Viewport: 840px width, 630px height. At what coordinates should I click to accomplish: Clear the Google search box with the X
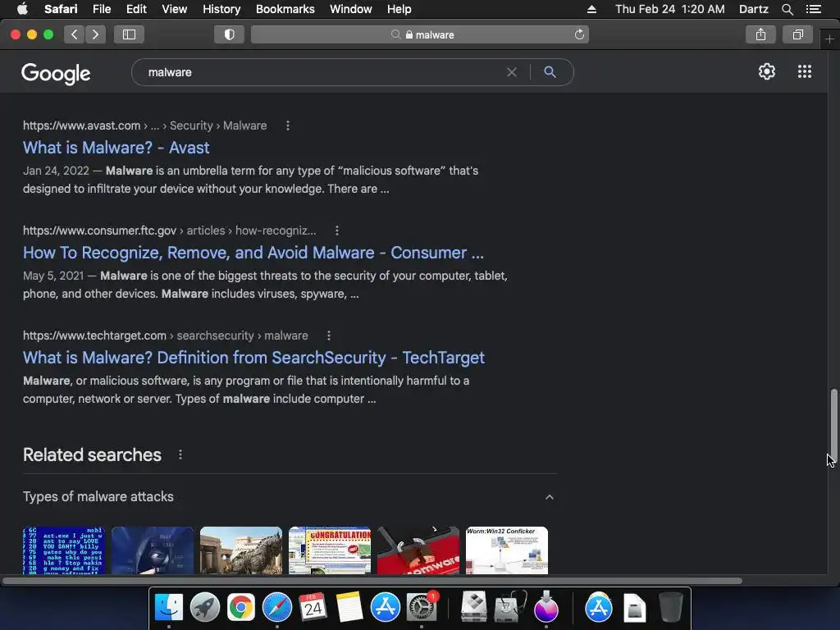coord(512,72)
